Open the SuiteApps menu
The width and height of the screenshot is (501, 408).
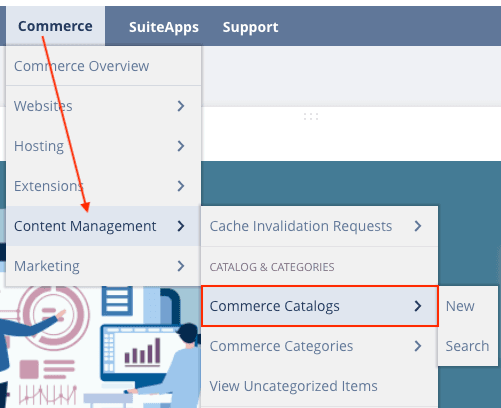click(164, 27)
